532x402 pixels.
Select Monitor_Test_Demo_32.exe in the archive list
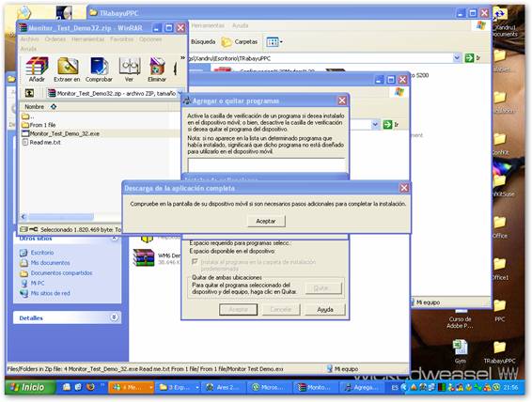point(65,133)
